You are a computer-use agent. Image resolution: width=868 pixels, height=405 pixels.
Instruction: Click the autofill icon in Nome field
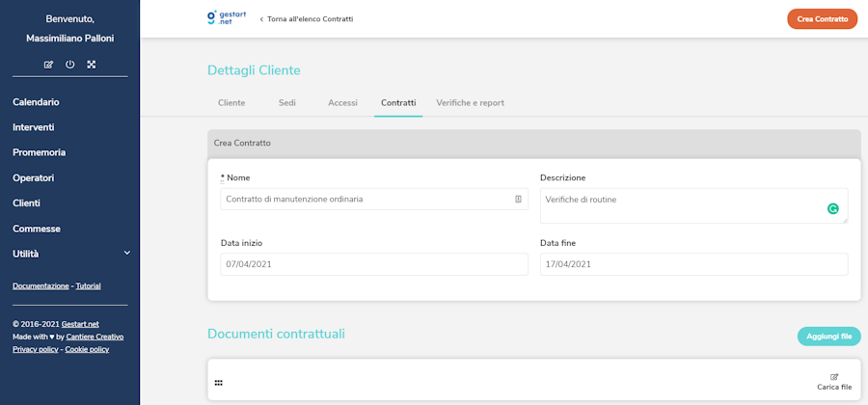518,199
